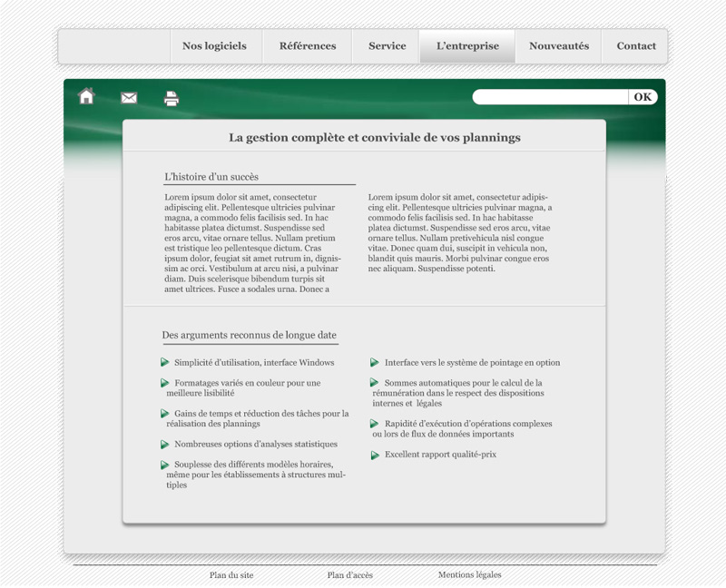Viewport: 726px width, 588px height.
Task: Select the Service menu item
Action: click(x=387, y=46)
